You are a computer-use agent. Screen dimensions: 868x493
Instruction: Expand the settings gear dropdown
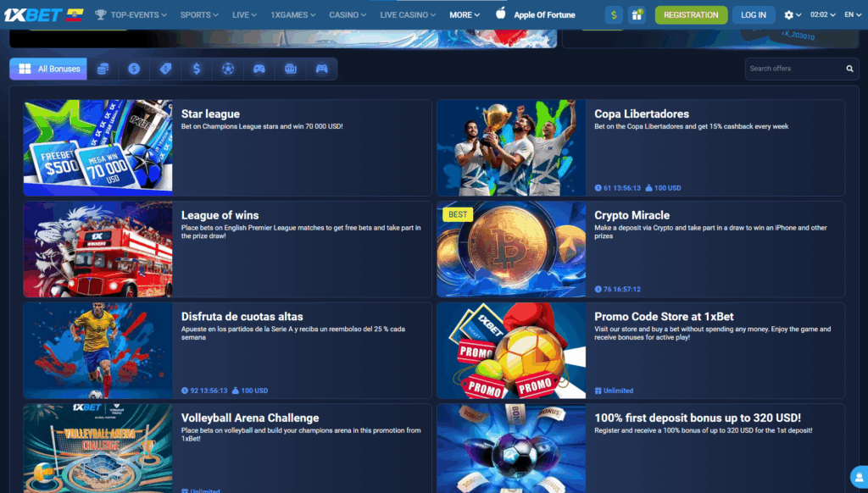[793, 14]
